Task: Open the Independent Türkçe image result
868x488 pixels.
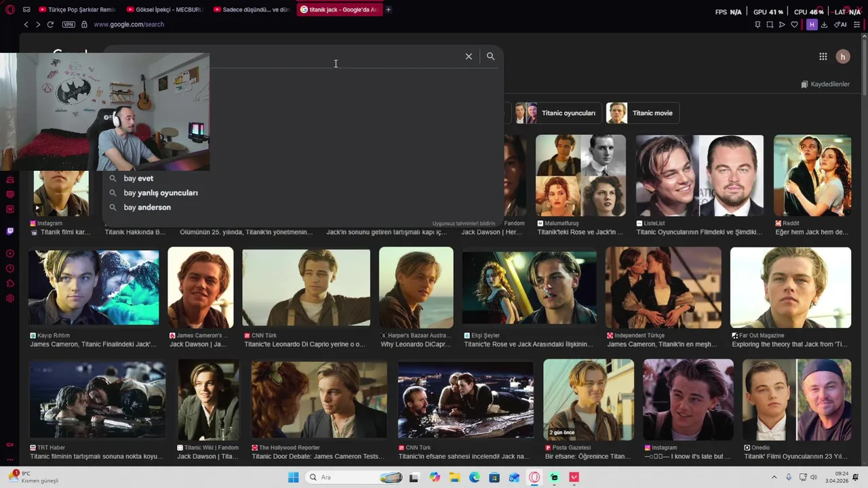Action: pos(663,287)
